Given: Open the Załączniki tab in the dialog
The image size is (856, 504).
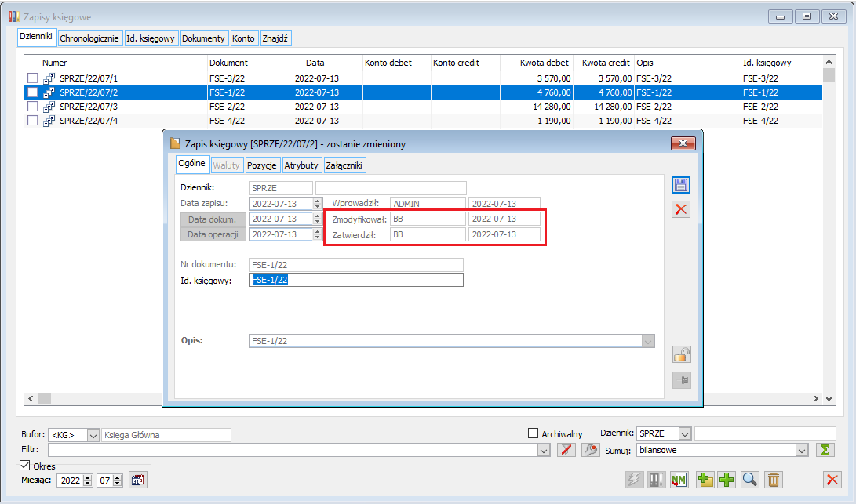Looking at the screenshot, I should point(344,165).
